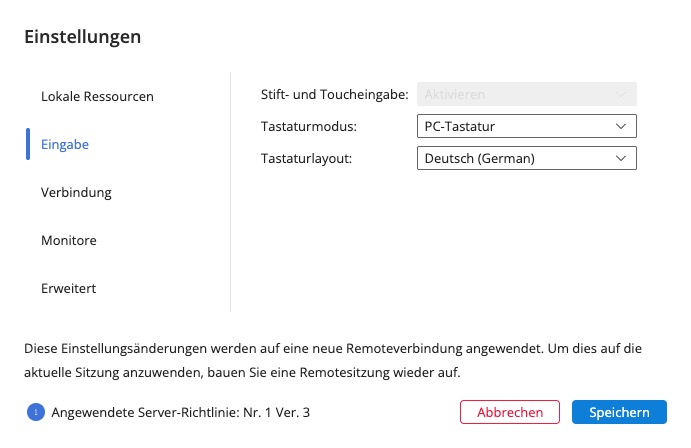Click the Stift- und Toucheingabe label
Screen dimensions: 691x448
point(333,95)
